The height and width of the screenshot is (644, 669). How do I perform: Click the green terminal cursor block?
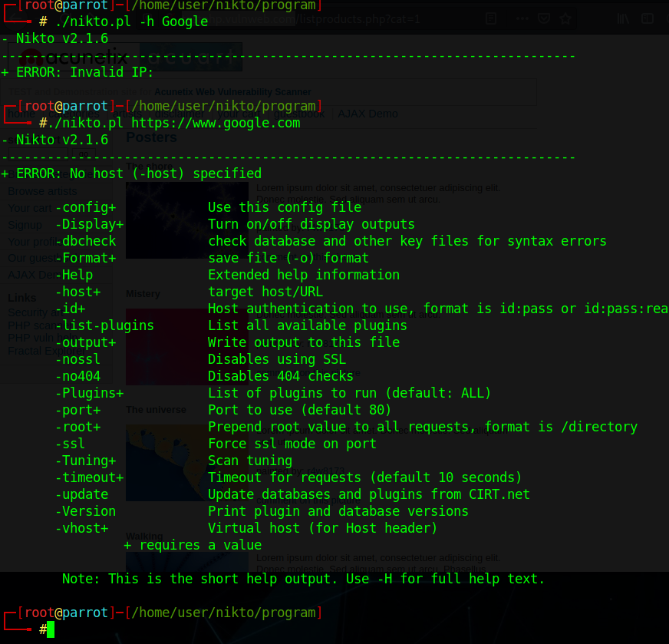pos(51,629)
